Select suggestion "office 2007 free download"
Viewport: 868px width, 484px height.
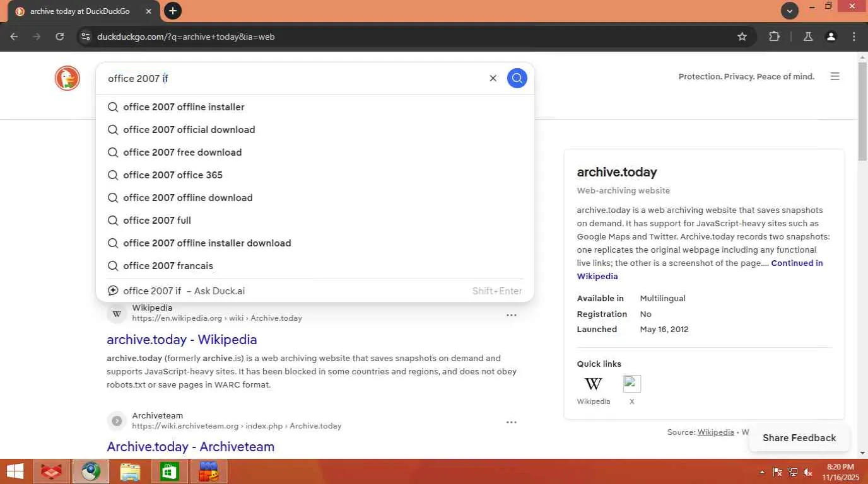click(182, 153)
